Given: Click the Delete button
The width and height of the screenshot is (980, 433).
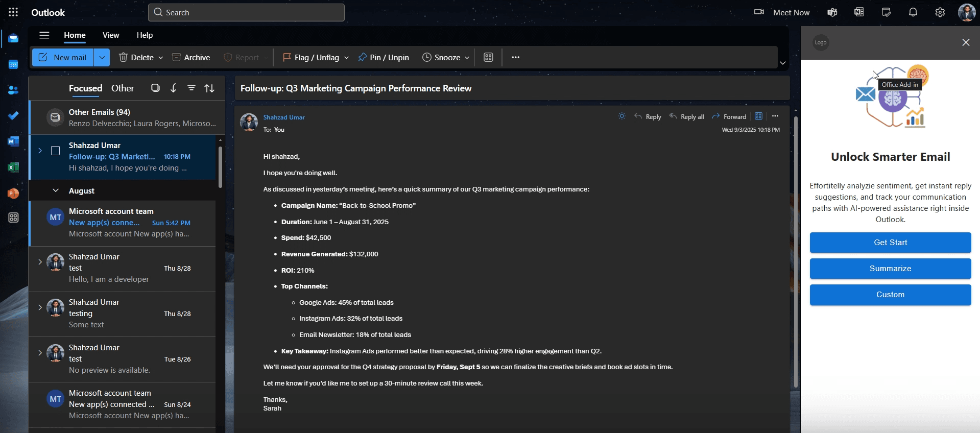Looking at the screenshot, I should pyautogui.click(x=136, y=57).
